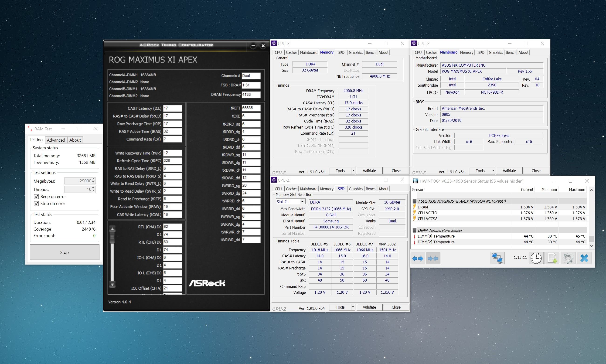This screenshot has width=606, height=364.
Task: Toggle Beep on error checkbox
Action: (x=37, y=197)
